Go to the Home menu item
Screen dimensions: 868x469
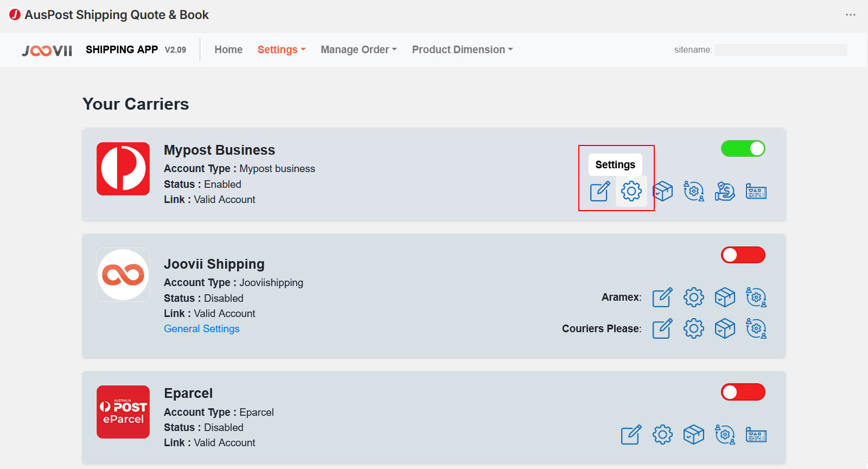(228, 49)
